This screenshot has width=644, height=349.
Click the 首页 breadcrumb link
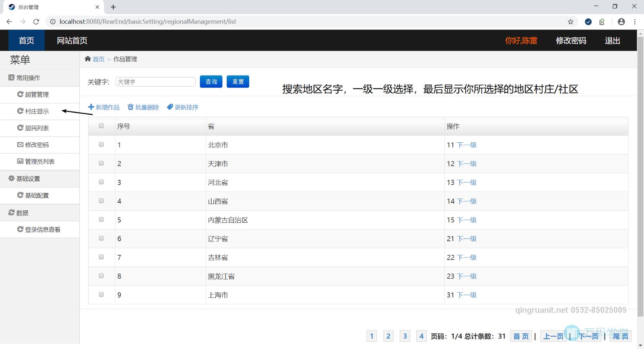99,59
